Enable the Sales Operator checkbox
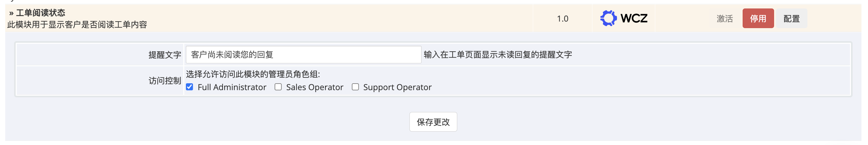868x145 pixels. coord(278,87)
